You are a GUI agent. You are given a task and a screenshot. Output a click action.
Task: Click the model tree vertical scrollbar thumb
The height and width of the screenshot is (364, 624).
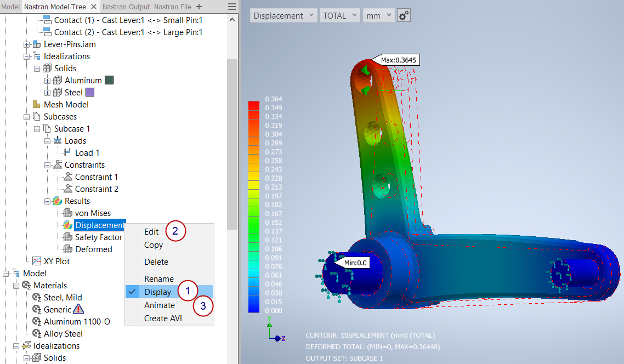click(232, 144)
